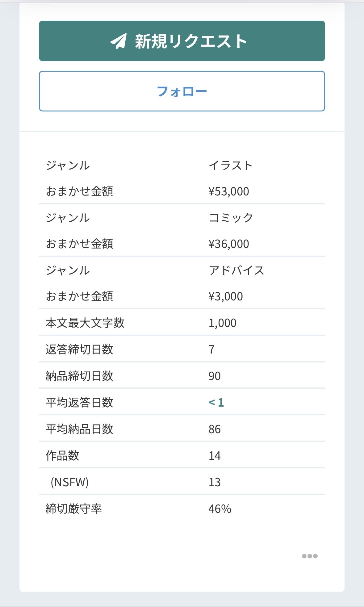Click the 納品締切日数 value of 90
This screenshot has width=364, height=607.
tap(215, 376)
